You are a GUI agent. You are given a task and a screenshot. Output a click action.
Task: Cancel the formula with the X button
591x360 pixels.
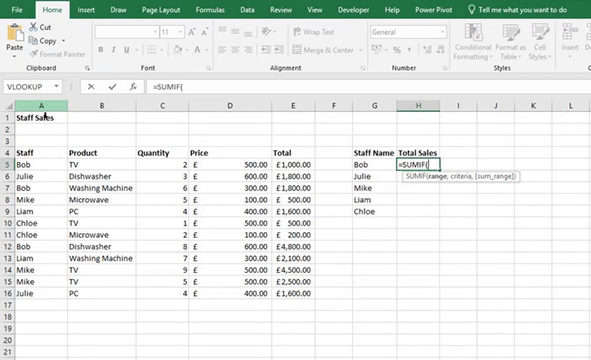[x=91, y=87]
